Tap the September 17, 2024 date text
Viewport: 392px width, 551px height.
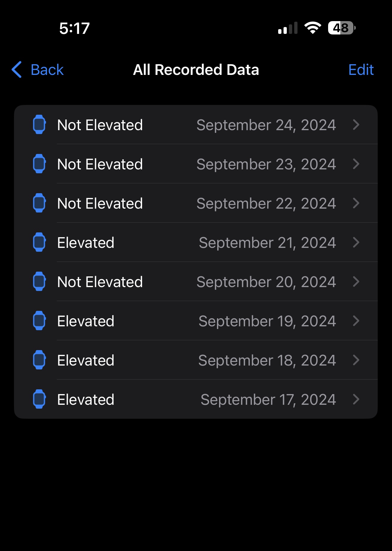[268, 399]
